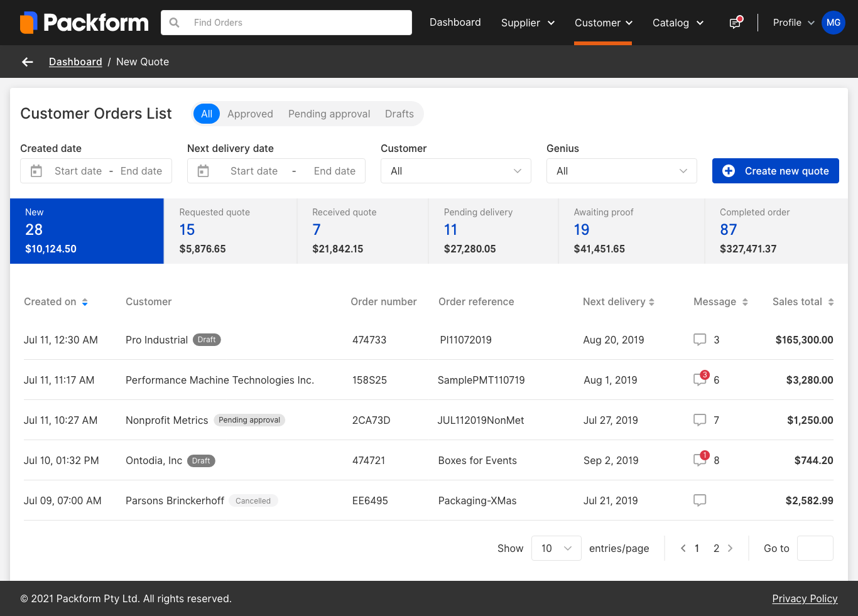Open messages for order 158S25

(700, 379)
